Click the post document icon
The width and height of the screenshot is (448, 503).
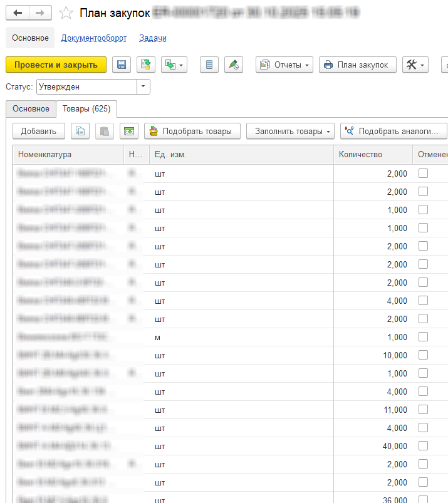click(x=147, y=65)
